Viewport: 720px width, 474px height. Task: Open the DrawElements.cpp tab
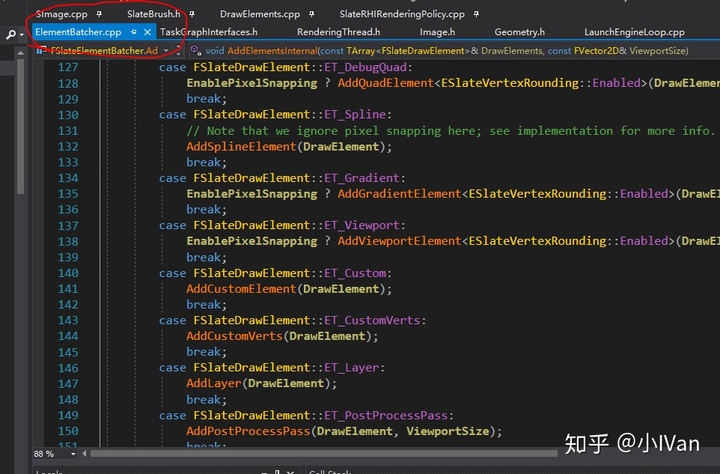(x=260, y=14)
